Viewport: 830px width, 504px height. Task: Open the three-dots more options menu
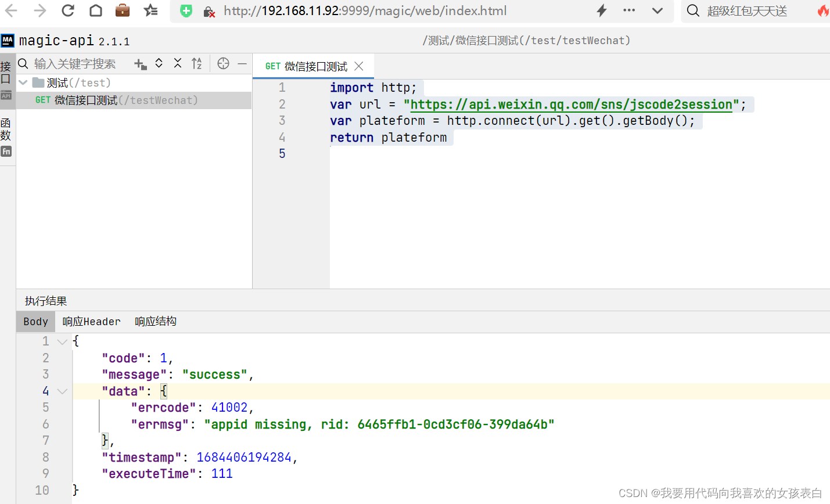click(629, 10)
